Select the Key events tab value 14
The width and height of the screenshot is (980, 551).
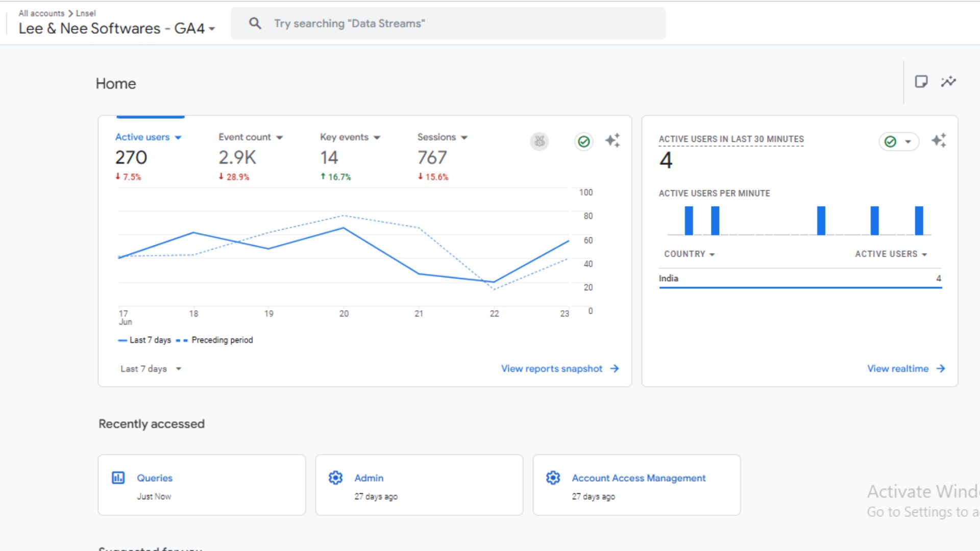[x=329, y=158]
